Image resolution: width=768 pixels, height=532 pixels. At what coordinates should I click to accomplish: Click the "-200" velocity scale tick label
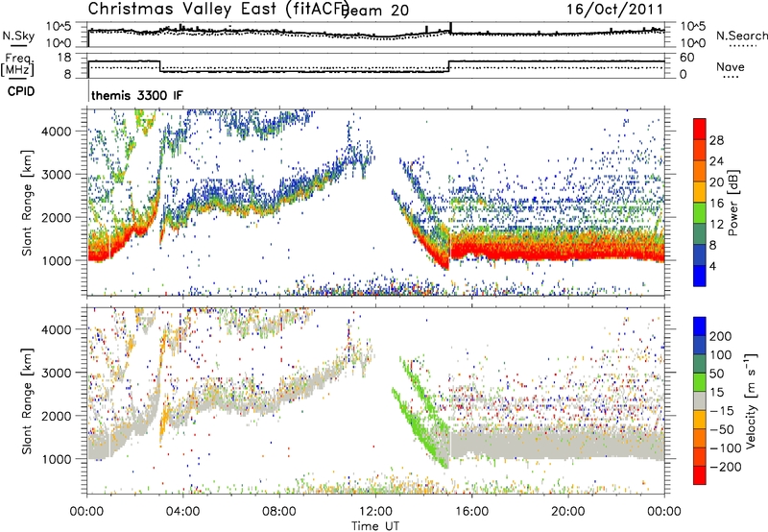click(726, 467)
